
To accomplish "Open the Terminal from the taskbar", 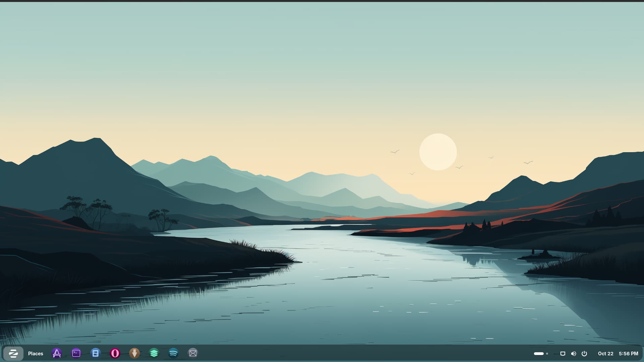I will point(76,353).
